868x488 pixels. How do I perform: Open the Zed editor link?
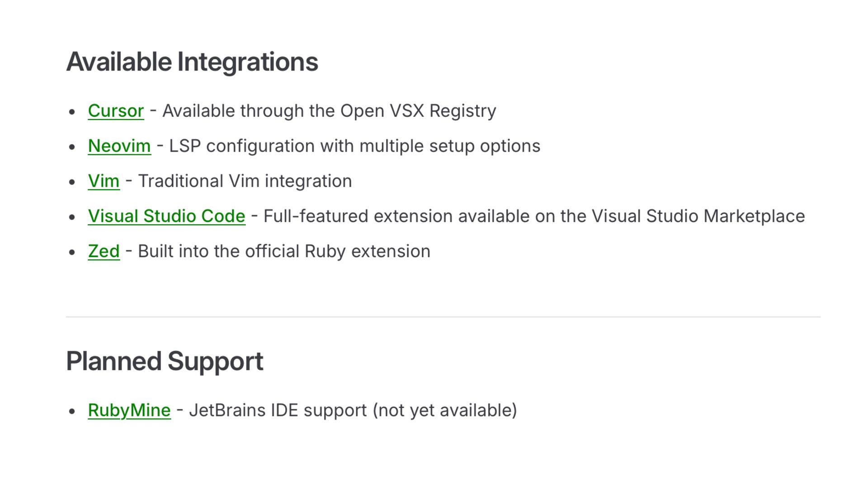pyautogui.click(x=104, y=251)
